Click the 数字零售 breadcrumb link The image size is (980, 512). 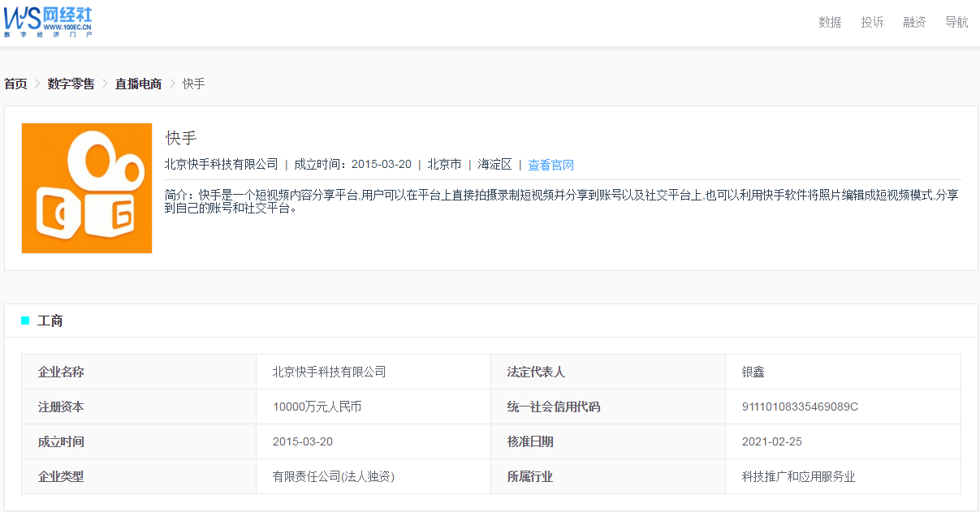click(x=71, y=84)
